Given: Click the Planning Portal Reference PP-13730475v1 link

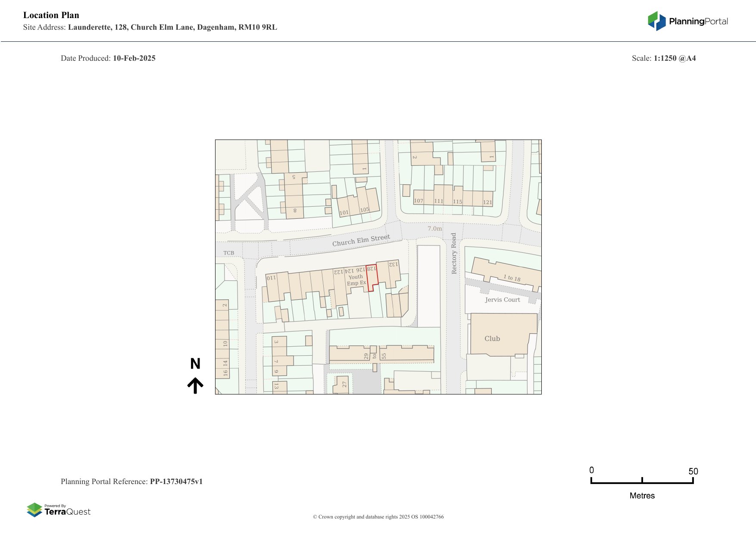Looking at the screenshot, I should click(x=132, y=481).
